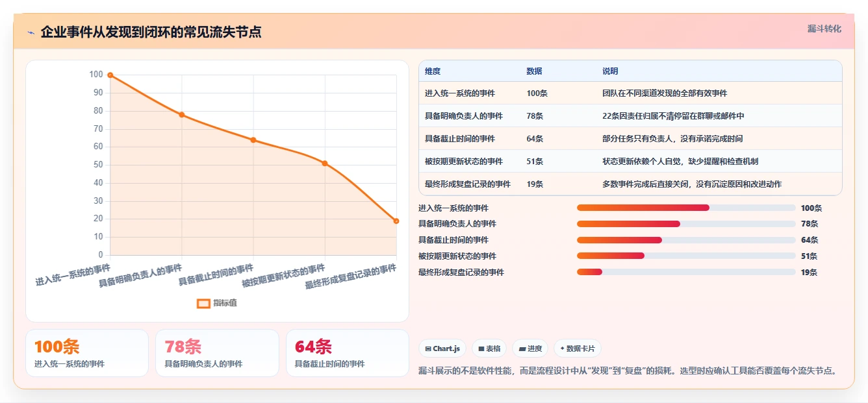The height and width of the screenshot is (403, 868).
Task: Open the pink 78条 stat card
Action: [217, 353]
